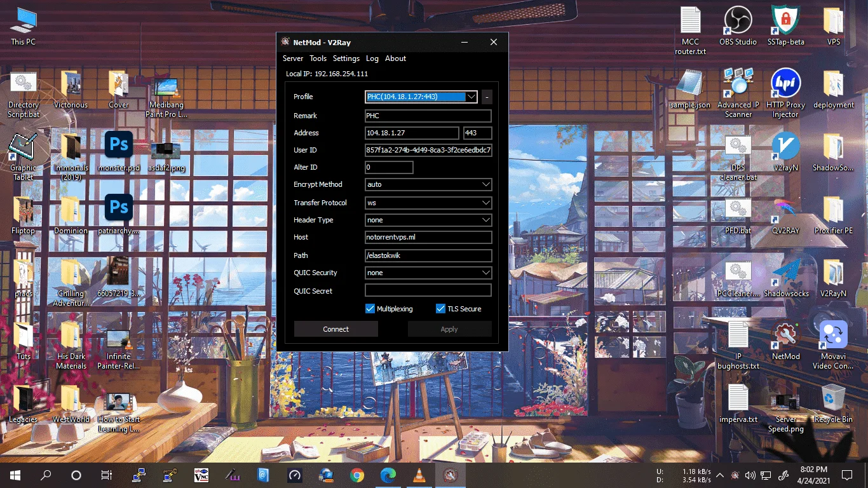Open the Windows Start menu

(x=15, y=475)
